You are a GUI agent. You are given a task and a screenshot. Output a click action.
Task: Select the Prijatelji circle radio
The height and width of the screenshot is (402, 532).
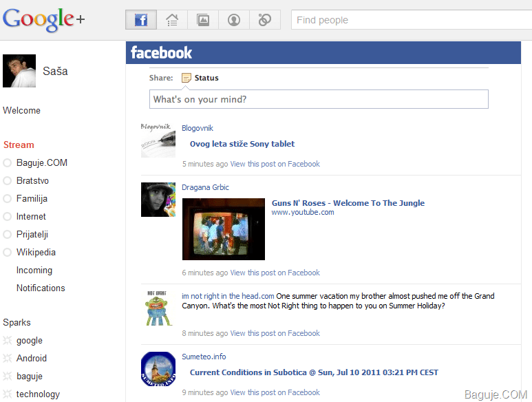(7, 235)
